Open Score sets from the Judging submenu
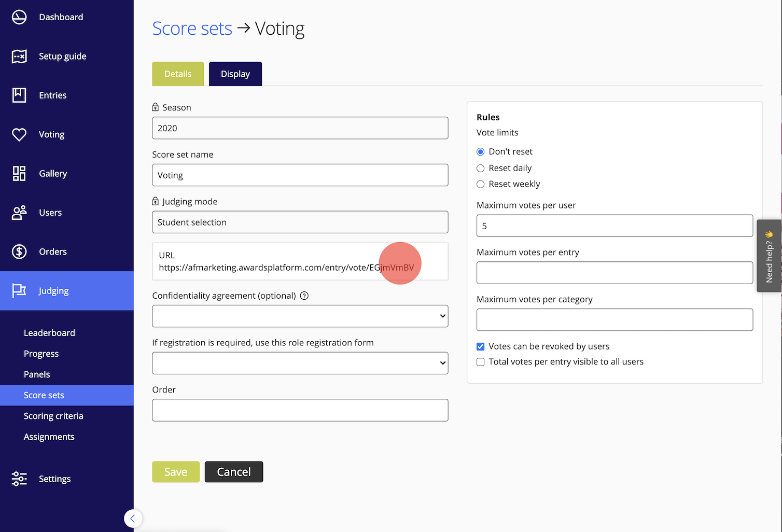Viewport: 782px width, 532px height. (x=44, y=395)
